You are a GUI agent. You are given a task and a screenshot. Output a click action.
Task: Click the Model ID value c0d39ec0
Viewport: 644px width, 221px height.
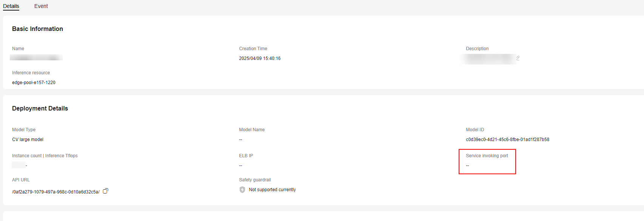tap(507, 140)
